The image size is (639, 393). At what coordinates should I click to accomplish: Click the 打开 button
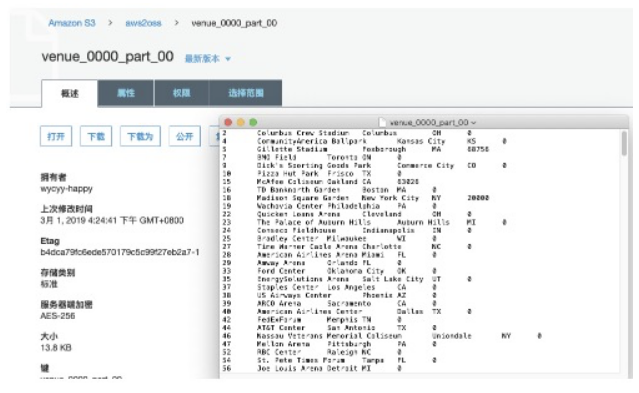tap(56, 136)
